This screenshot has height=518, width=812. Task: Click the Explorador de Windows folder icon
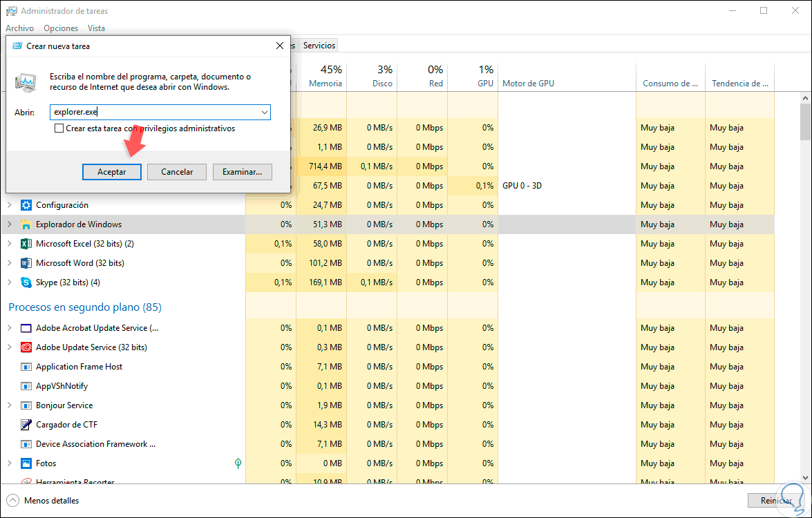[x=26, y=224]
